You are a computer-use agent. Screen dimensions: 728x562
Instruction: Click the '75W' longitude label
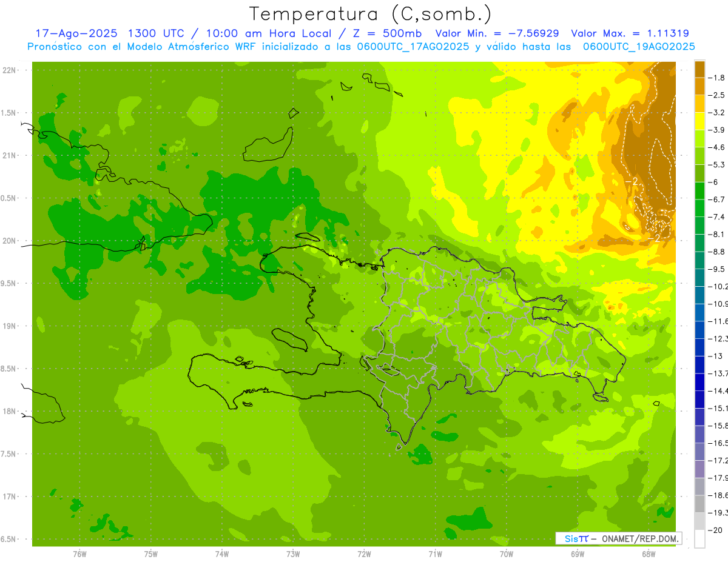150,554
